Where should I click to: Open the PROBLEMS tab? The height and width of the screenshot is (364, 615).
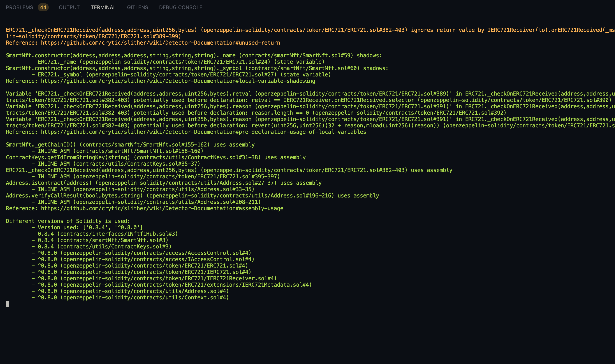[x=19, y=7]
